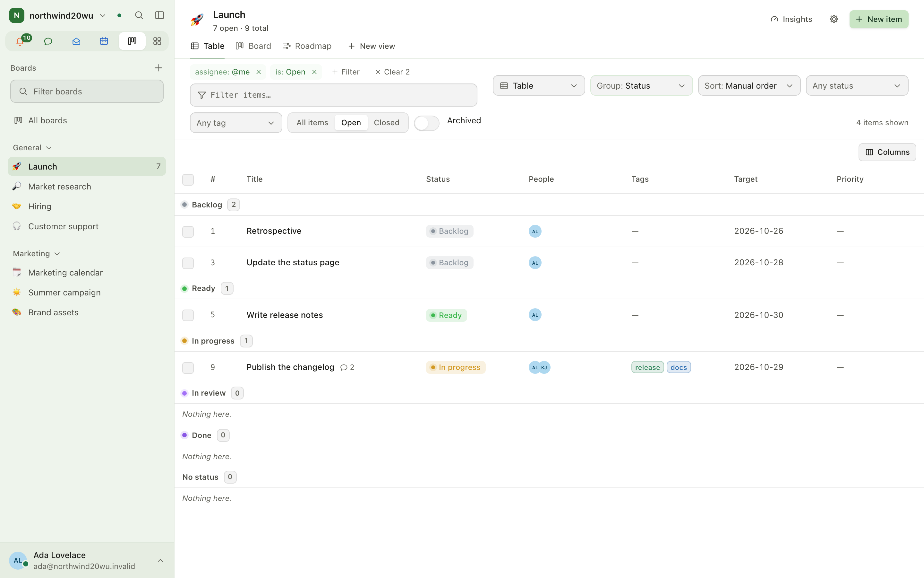Screen dimensions: 924x578
Task: Check the Publish the changelog checkbox
Action: (x=188, y=367)
